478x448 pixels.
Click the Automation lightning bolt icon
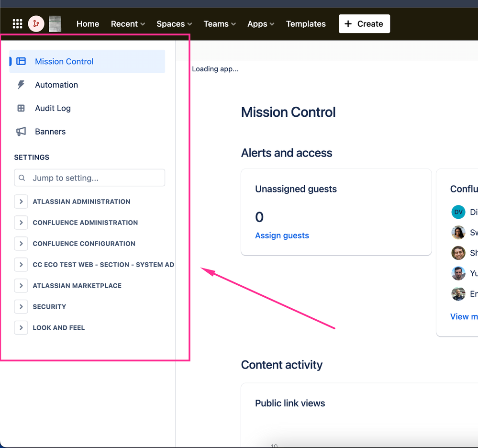[21, 85]
